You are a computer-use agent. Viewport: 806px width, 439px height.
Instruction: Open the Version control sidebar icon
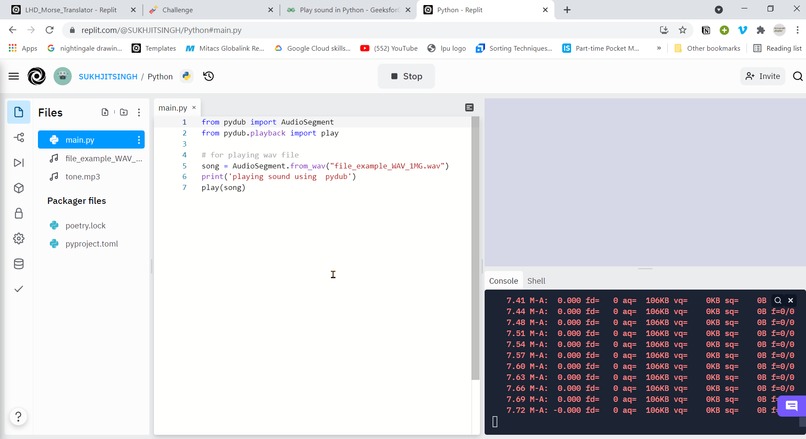point(19,137)
